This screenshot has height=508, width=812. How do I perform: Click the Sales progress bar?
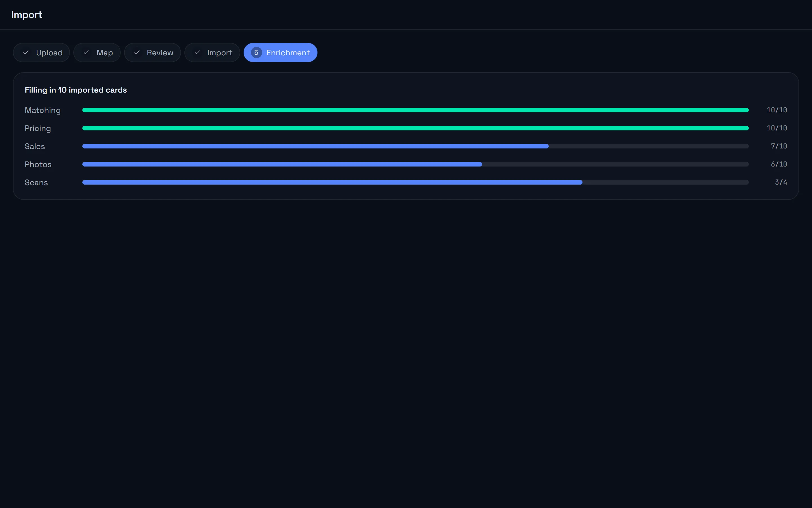tap(415, 146)
